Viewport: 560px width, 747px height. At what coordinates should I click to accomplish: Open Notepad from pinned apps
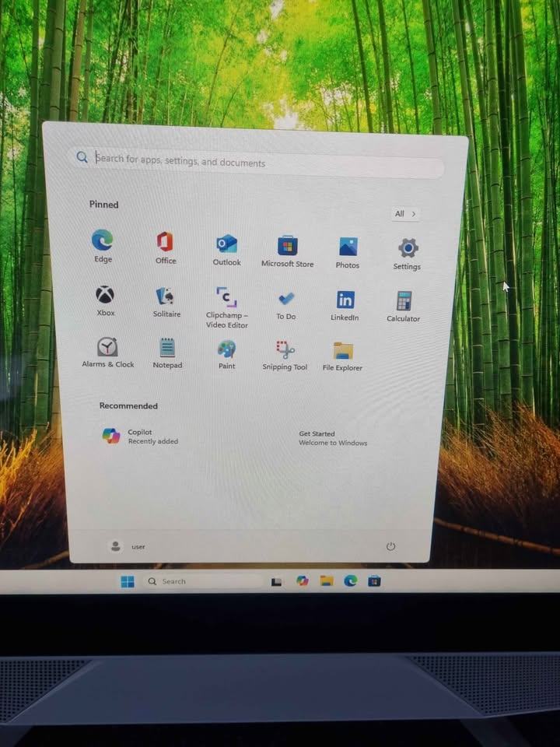tap(167, 353)
